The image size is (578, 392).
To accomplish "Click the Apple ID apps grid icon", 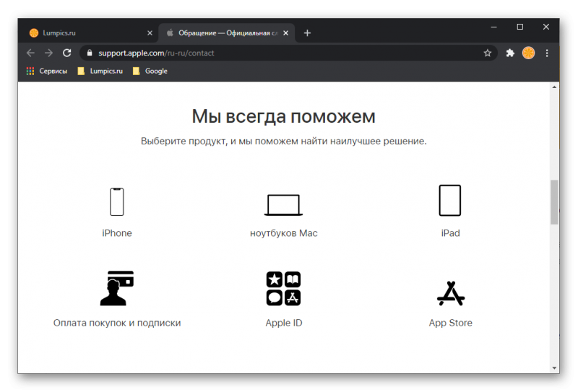I will (x=283, y=289).
